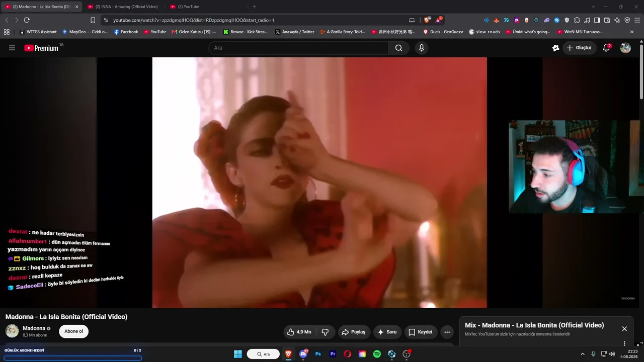644x362 pixels.
Task: Open the Facebook bookmark
Action: coord(126,32)
